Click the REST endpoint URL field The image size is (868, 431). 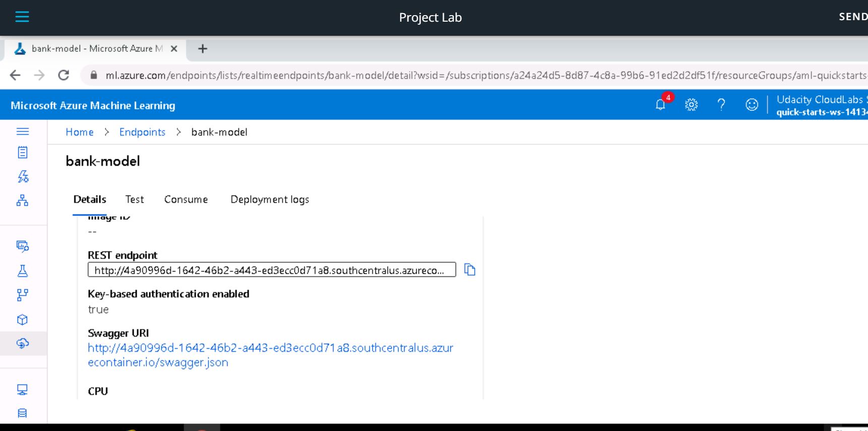coord(272,270)
